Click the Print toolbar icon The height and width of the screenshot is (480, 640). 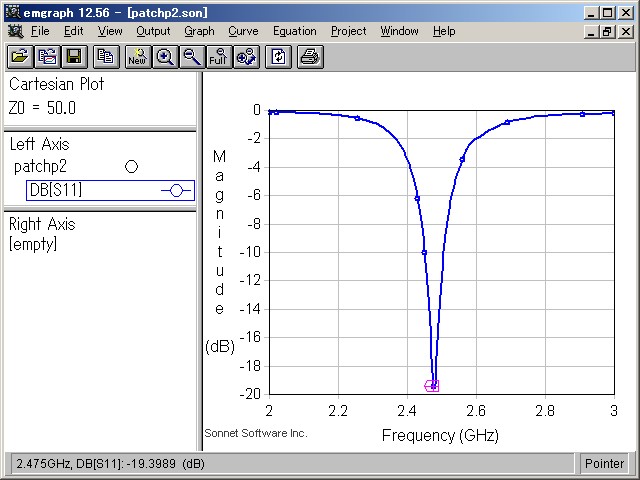(310, 57)
